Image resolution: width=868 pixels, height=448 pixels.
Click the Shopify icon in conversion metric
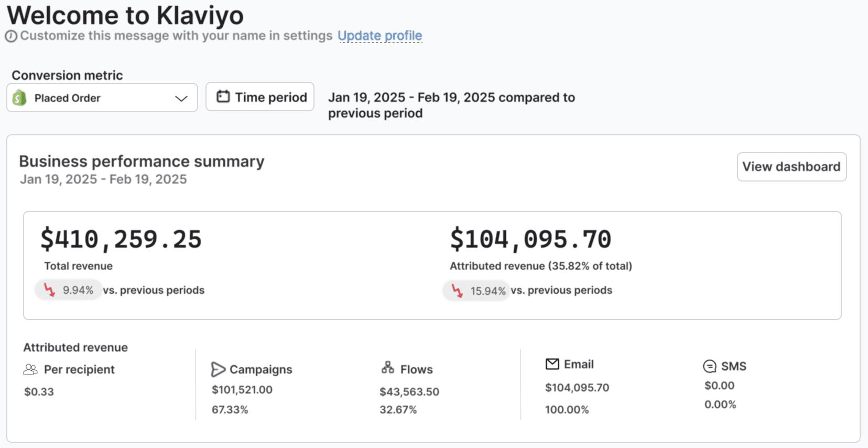(x=19, y=98)
